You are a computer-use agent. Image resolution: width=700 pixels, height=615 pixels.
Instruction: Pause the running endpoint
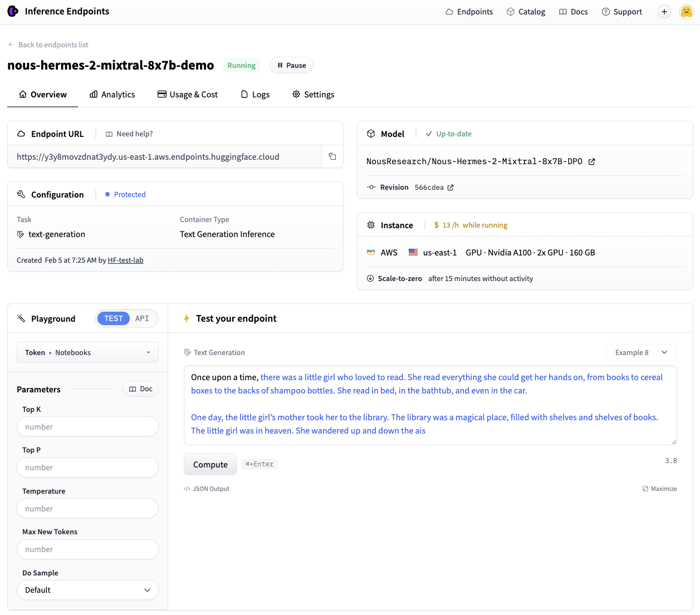[x=291, y=65]
